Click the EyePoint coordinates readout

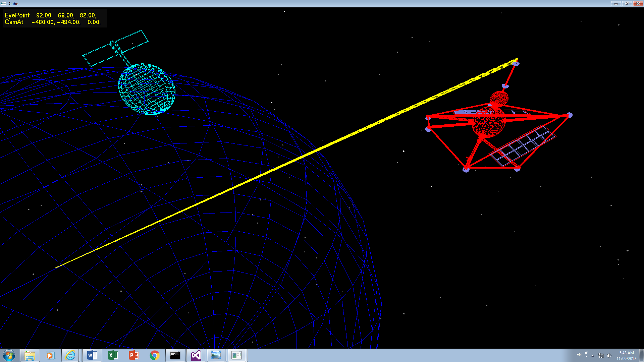50,15
